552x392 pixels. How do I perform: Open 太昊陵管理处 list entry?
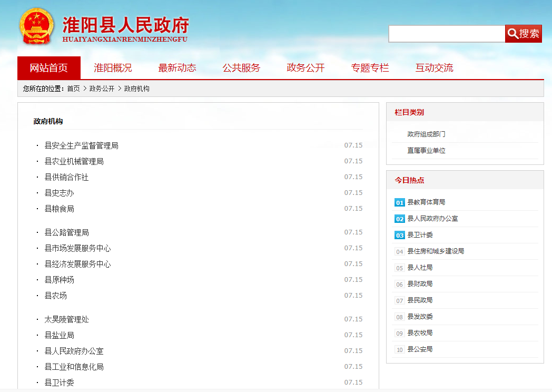(x=66, y=319)
